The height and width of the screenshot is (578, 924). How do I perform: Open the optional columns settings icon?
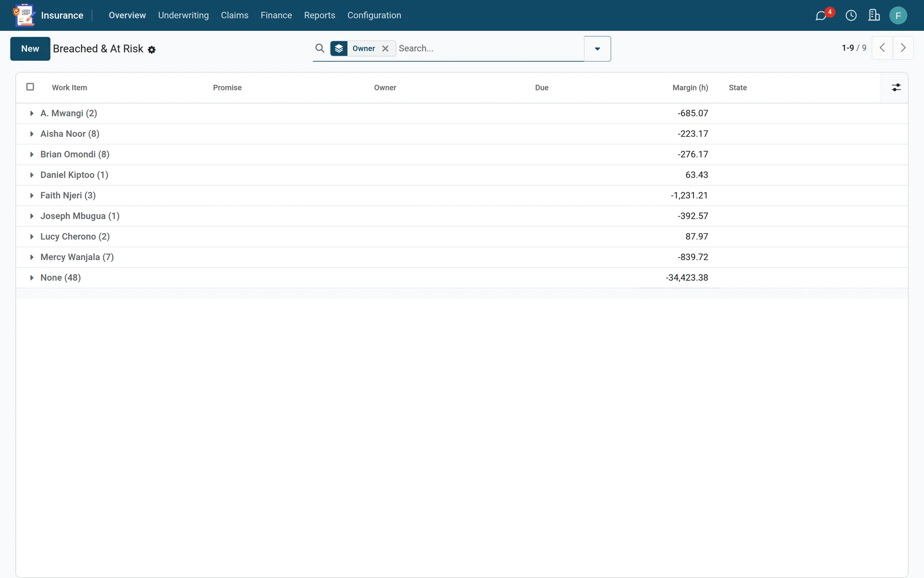click(x=896, y=88)
